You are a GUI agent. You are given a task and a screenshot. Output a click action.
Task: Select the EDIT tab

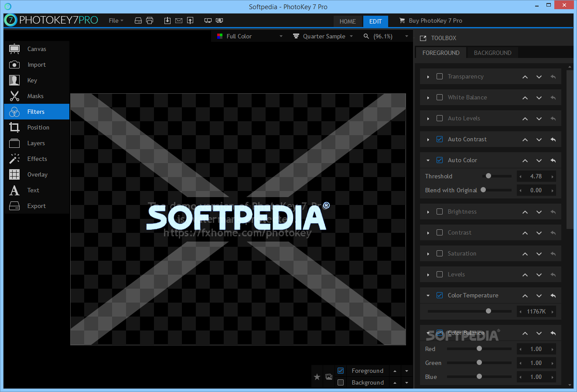[x=376, y=21]
